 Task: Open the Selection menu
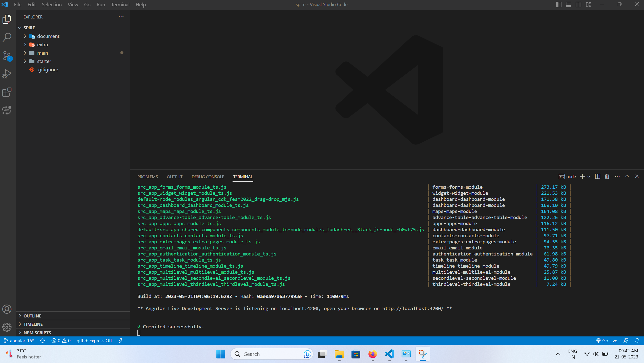tap(52, 5)
